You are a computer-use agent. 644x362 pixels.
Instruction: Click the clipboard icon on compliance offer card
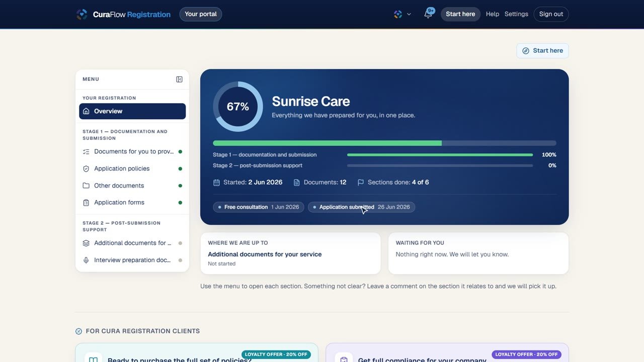(x=344, y=359)
